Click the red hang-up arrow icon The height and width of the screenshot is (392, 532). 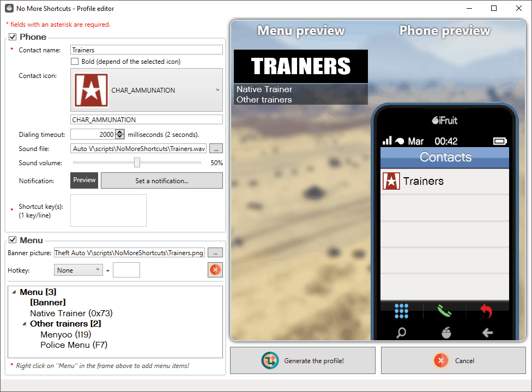click(x=486, y=311)
